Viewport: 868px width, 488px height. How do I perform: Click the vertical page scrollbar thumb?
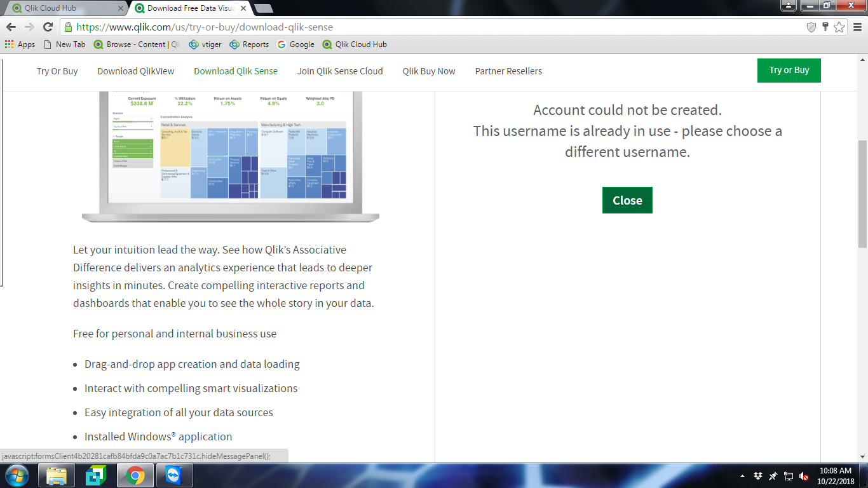pyautogui.click(x=862, y=194)
